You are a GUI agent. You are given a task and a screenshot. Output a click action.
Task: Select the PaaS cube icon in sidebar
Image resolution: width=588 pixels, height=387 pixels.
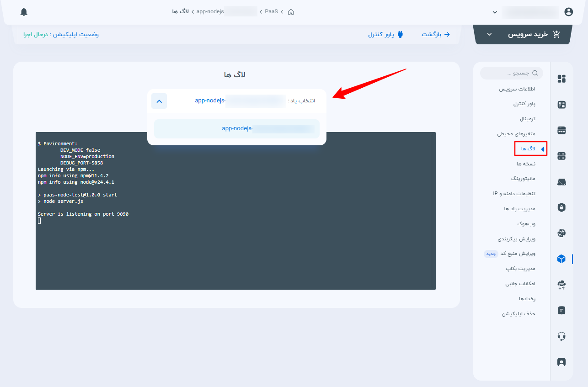(x=561, y=259)
